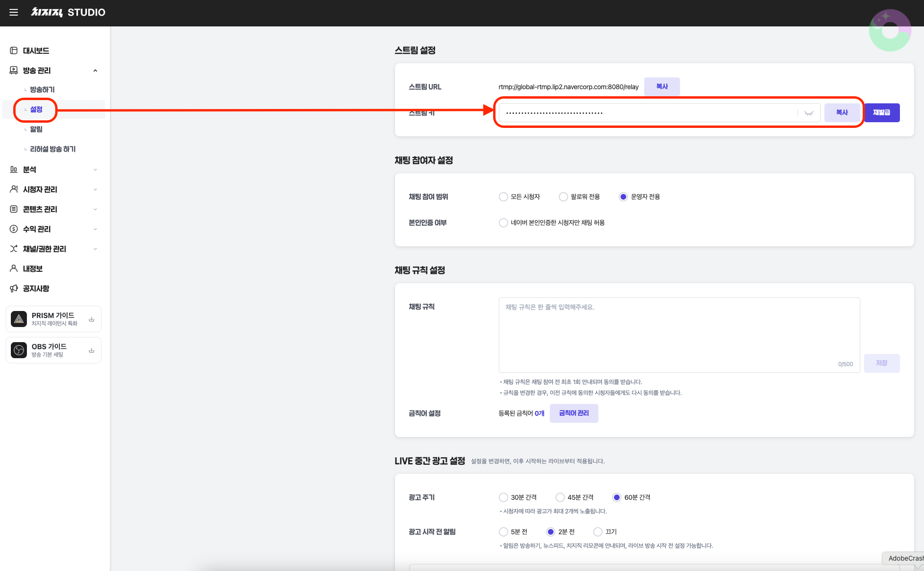Download the PRISM guide via arrow icon

92,319
